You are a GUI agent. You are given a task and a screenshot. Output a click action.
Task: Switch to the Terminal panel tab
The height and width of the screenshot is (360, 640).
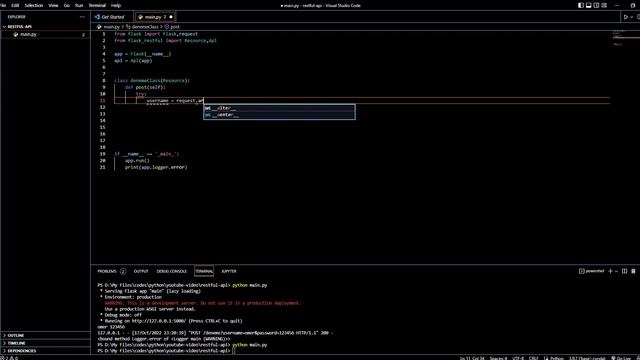[x=204, y=271]
